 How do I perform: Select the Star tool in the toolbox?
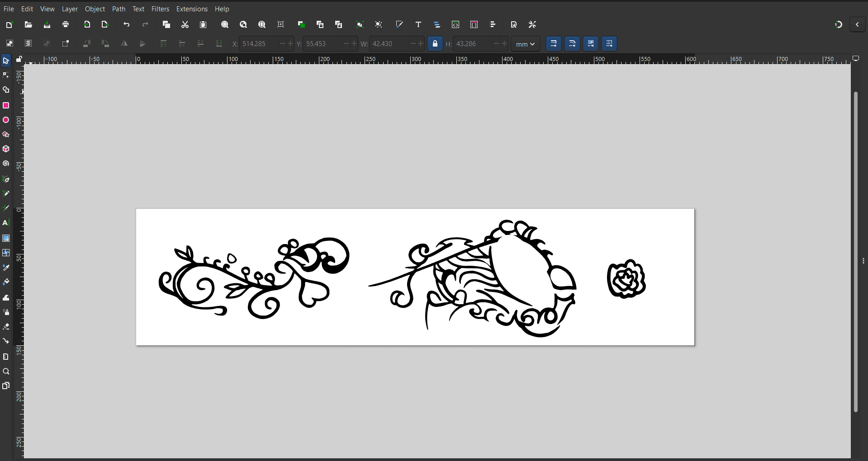6,134
